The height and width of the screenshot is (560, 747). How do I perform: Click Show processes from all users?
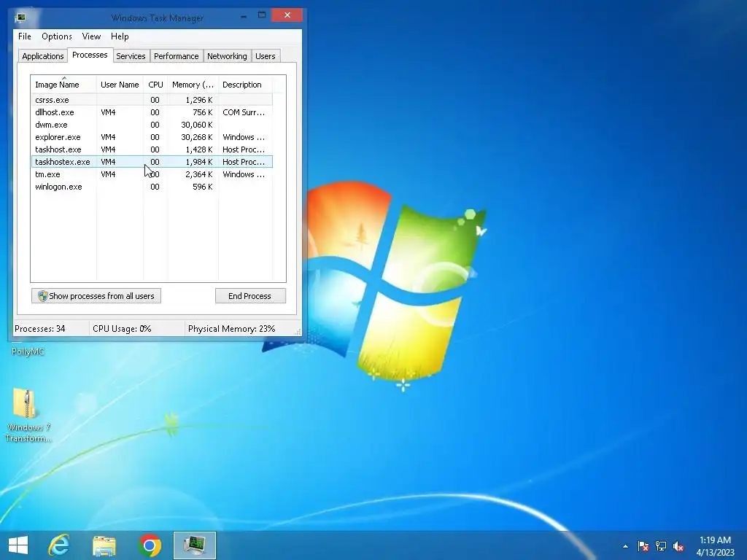click(x=96, y=296)
